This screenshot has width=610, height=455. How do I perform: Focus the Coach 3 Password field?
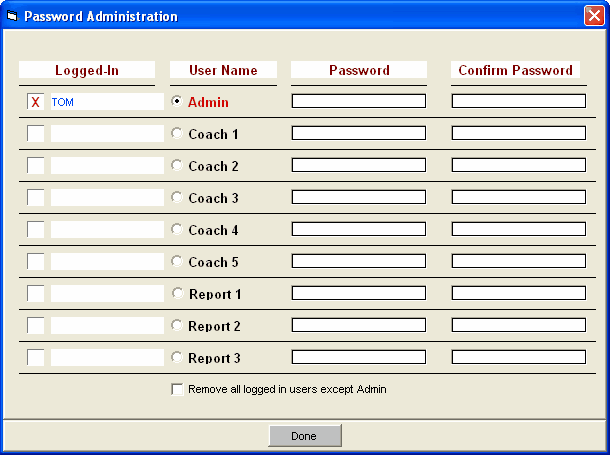click(359, 197)
